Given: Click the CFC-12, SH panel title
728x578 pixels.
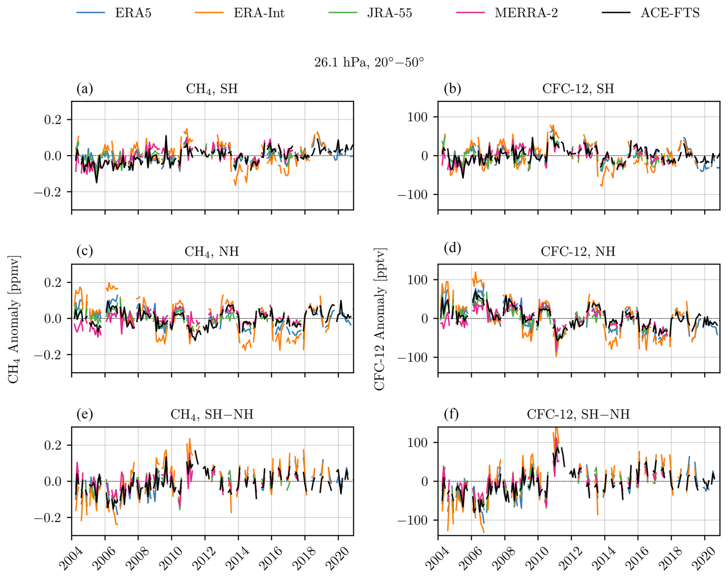Looking at the screenshot, I should pyautogui.click(x=578, y=89).
